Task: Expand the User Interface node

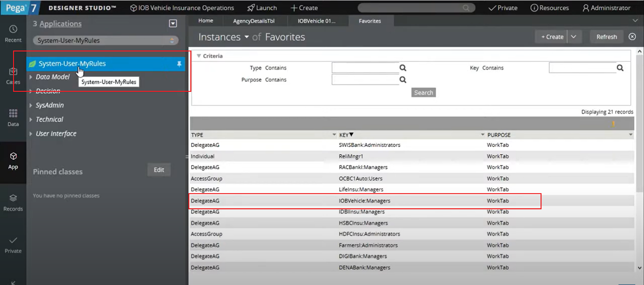Action: tap(31, 133)
